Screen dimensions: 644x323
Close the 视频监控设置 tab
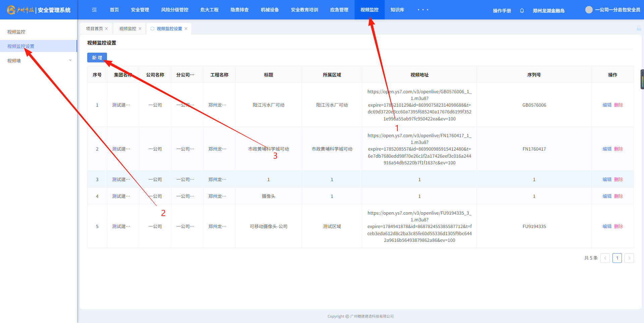click(186, 29)
